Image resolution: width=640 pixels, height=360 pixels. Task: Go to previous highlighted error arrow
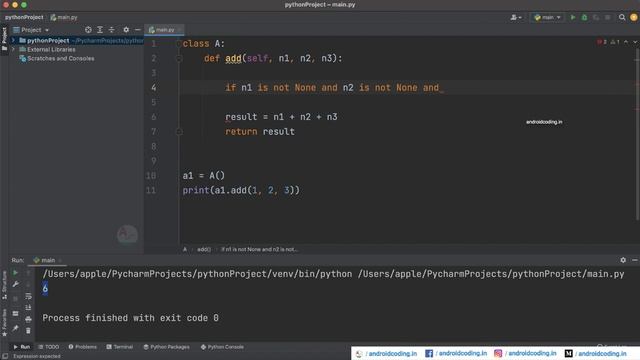point(626,42)
